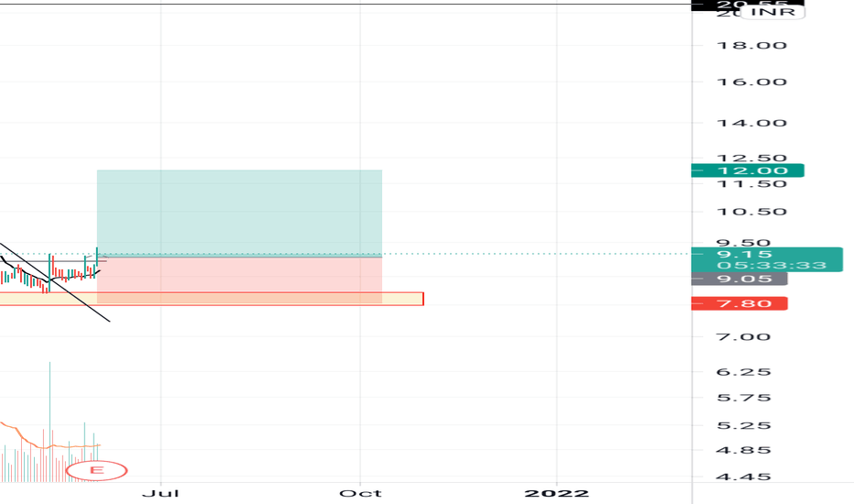Click the yellow support zone rectangle
854x504 pixels.
212,299
